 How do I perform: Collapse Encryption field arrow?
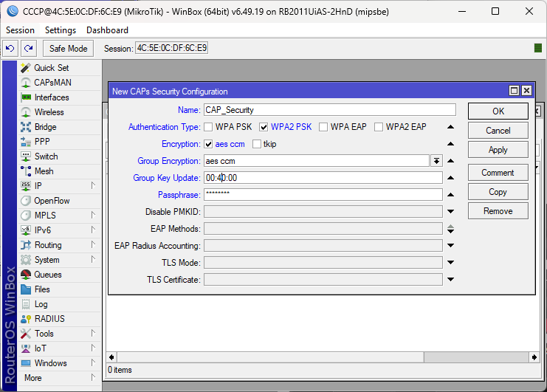coord(451,144)
